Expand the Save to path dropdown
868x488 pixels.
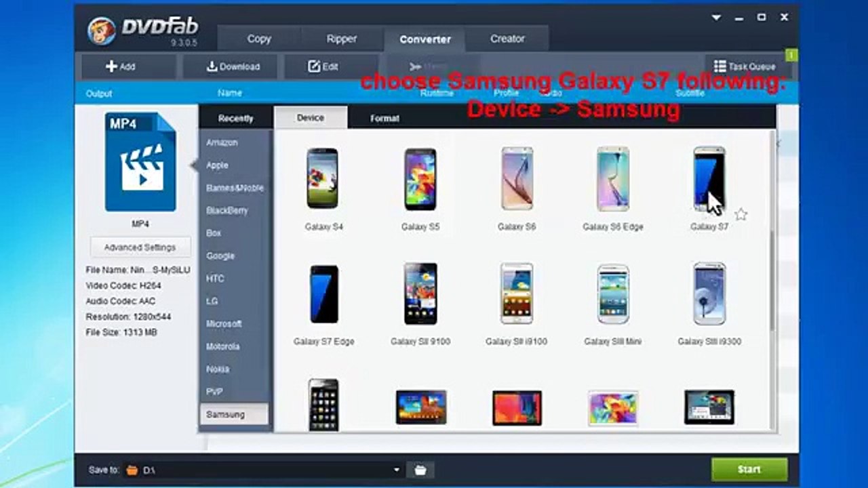coord(397,470)
